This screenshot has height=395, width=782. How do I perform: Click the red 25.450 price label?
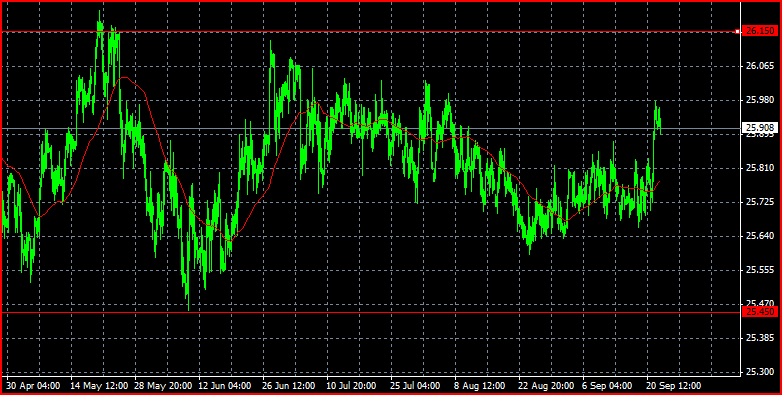(x=758, y=312)
